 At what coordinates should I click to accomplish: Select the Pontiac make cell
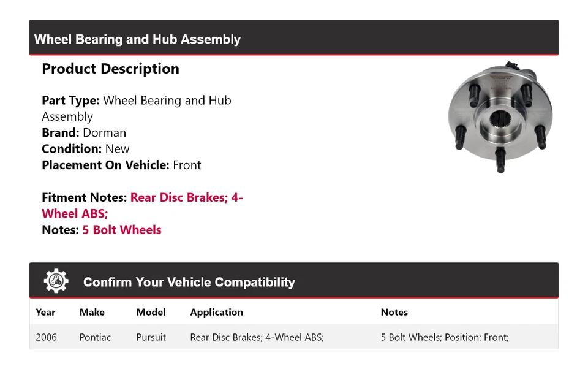95,337
